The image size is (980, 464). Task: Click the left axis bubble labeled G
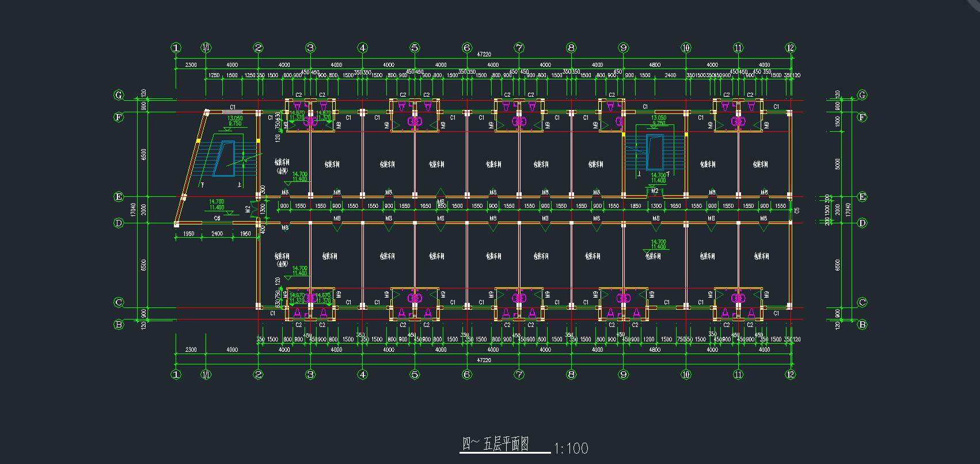coord(119,95)
